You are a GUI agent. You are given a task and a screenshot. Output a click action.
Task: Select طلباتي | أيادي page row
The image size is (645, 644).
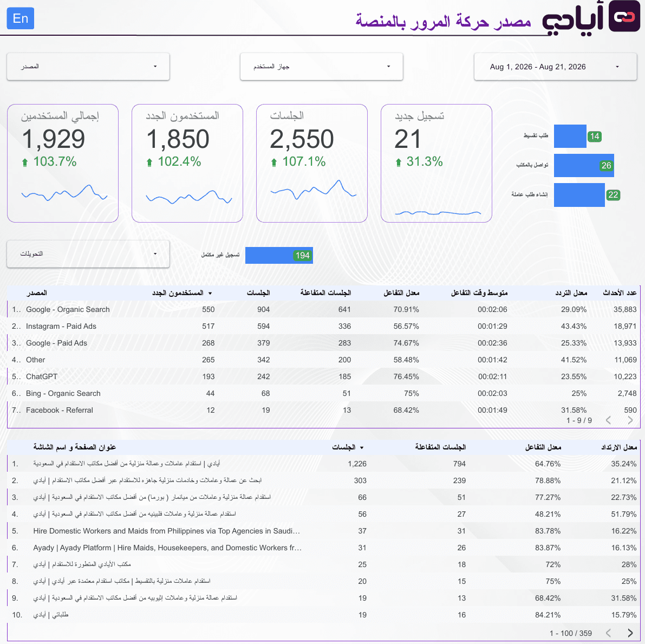click(x=323, y=615)
